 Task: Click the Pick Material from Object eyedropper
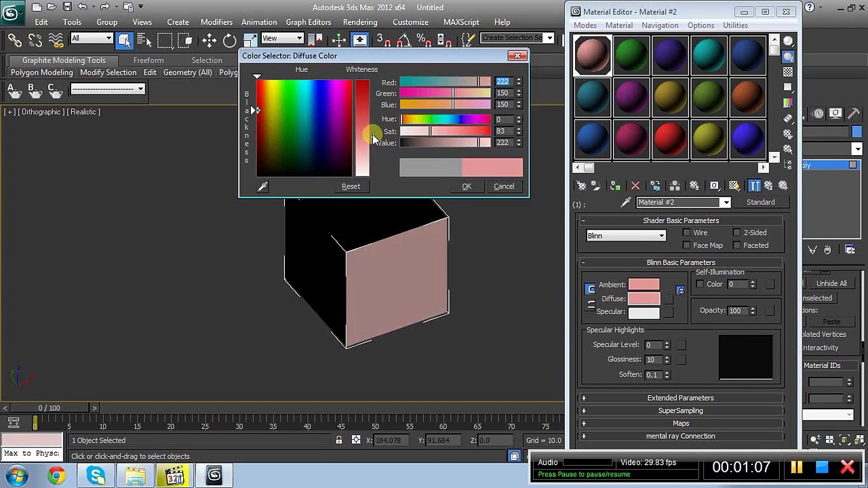point(626,202)
